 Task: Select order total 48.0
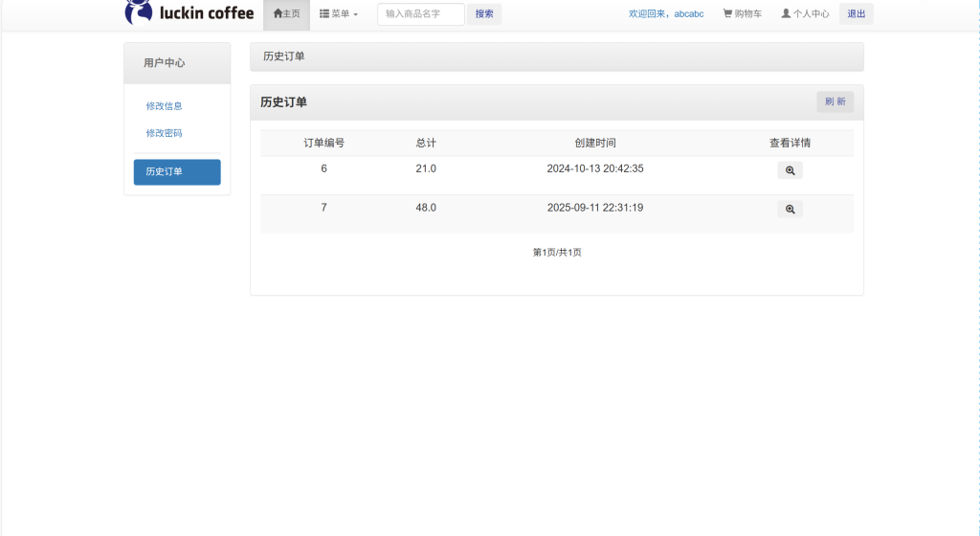click(426, 208)
